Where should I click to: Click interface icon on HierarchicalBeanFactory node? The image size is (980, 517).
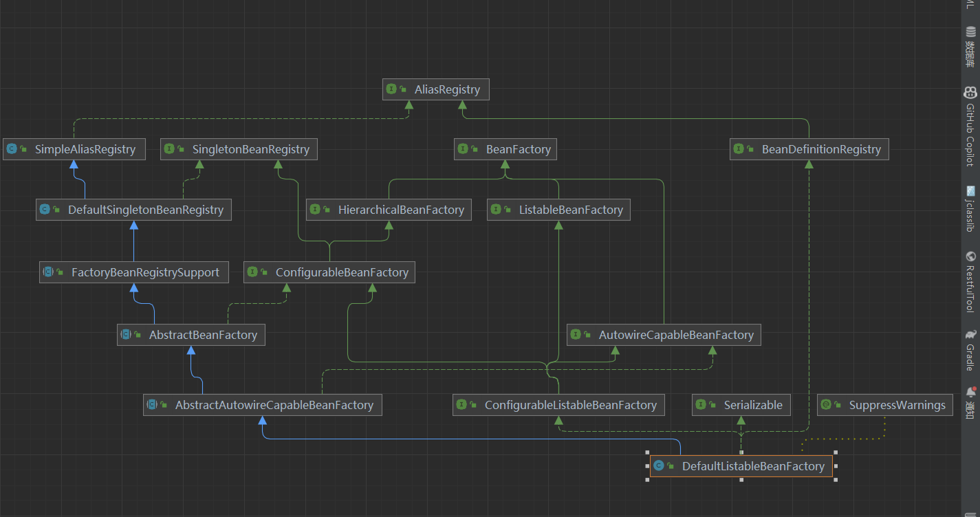(x=315, y=210)
